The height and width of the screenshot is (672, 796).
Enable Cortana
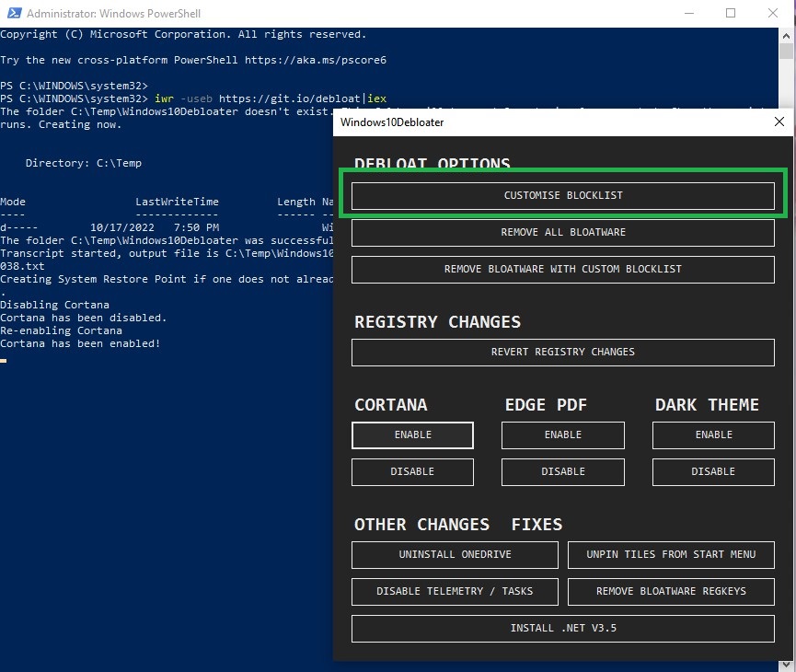[x=412, y=434]
